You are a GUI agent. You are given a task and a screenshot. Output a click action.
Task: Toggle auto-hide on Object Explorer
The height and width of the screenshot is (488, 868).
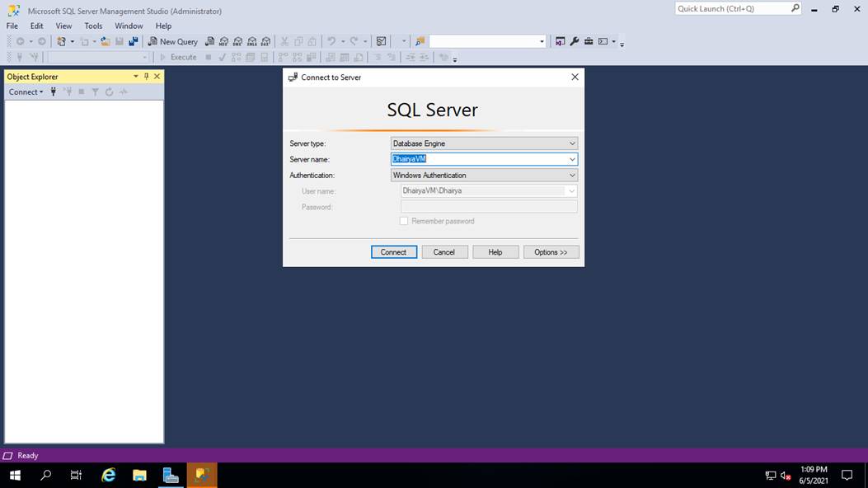point(145,76)
